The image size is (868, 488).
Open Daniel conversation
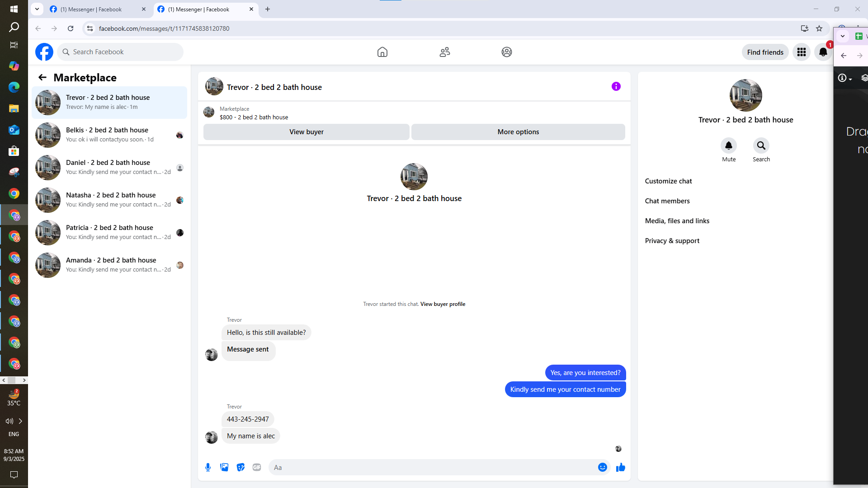click(109, 168)
